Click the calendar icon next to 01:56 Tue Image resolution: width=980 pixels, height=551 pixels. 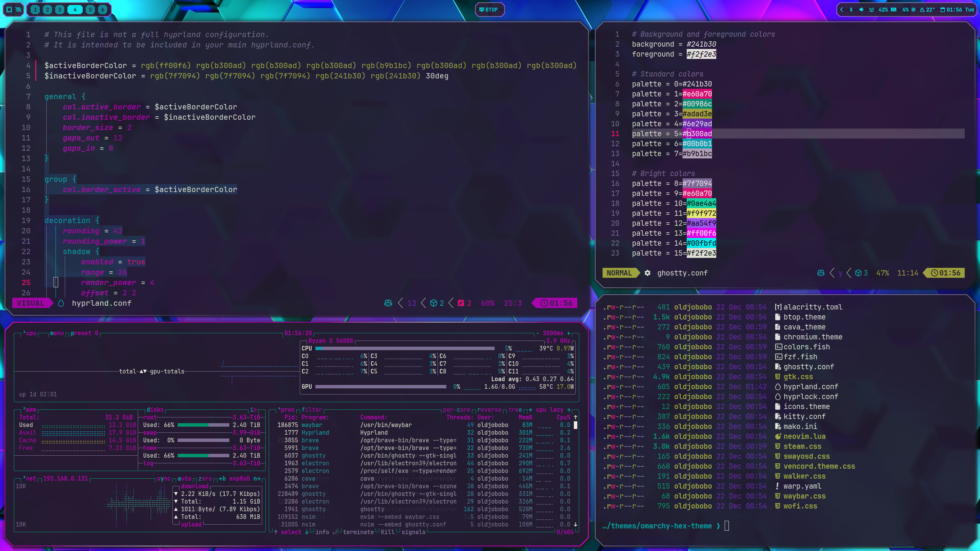pos(942,10)
